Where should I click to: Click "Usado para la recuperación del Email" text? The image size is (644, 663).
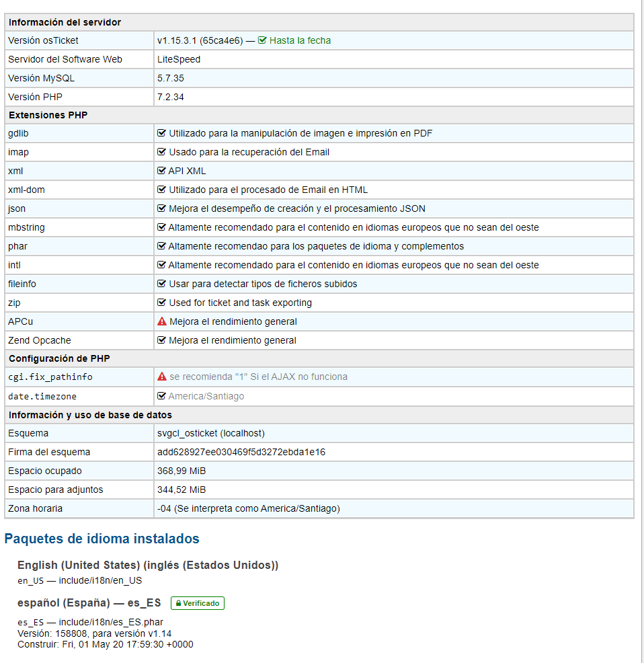(249, 152)
